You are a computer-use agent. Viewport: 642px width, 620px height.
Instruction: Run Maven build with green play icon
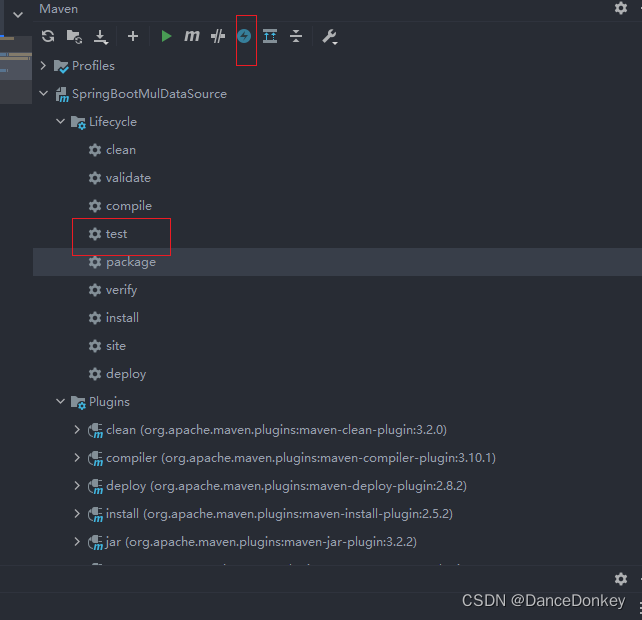[x=166, y=36]
